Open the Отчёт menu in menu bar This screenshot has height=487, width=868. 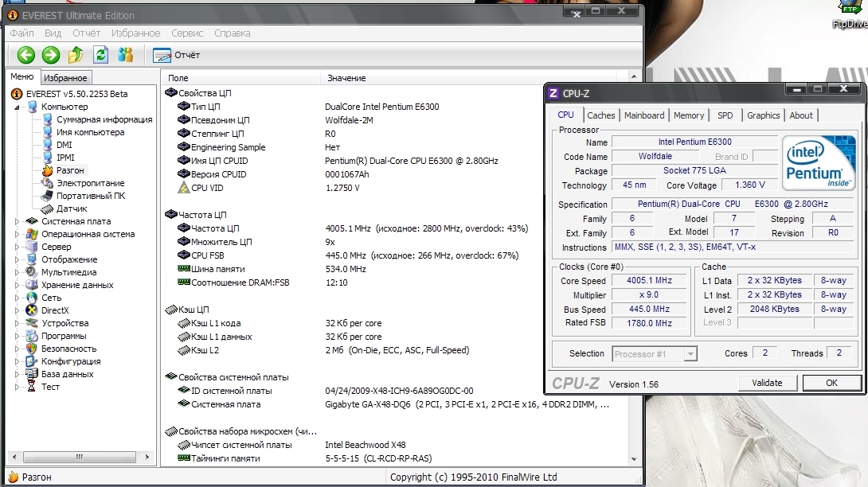(x=86, y=33)
